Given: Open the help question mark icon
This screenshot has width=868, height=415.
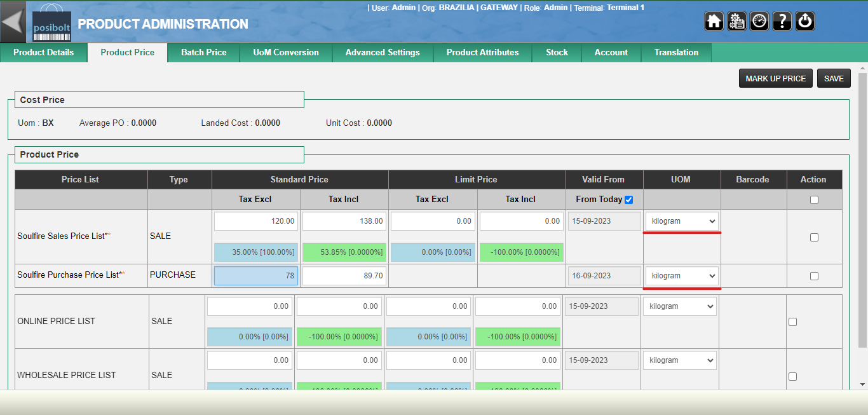Looking at the screenshot, I should pos(782,21).
